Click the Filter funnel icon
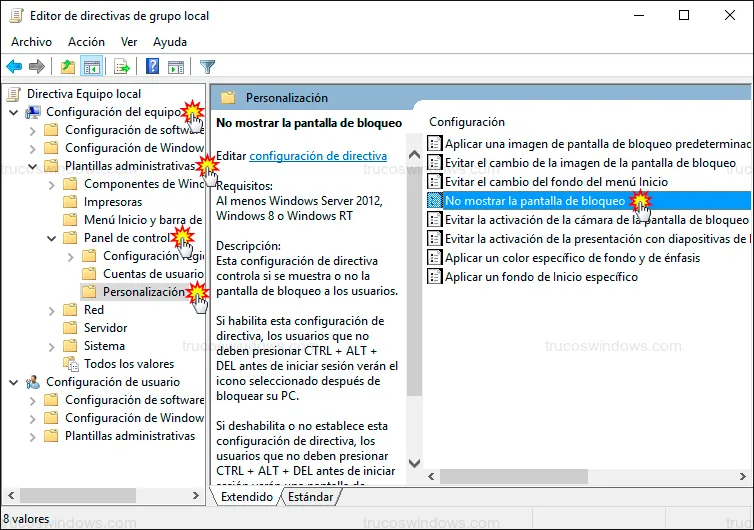The image size is (754, 530). 207,67
